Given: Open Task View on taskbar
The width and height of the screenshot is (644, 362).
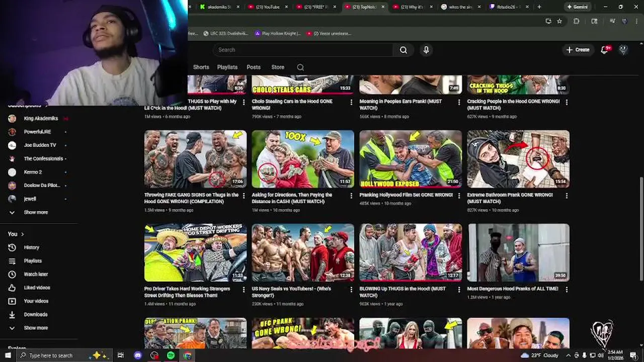Looking at the screenshot, I should point(121,355).
